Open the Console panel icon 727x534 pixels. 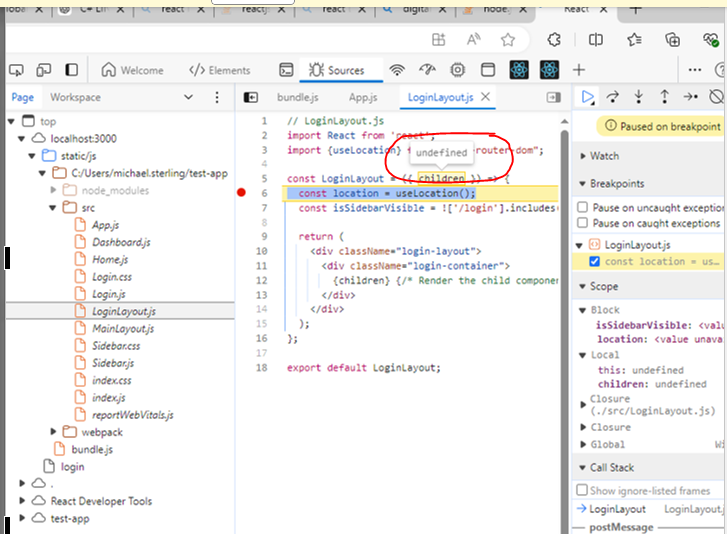click(x=286, y=70)
